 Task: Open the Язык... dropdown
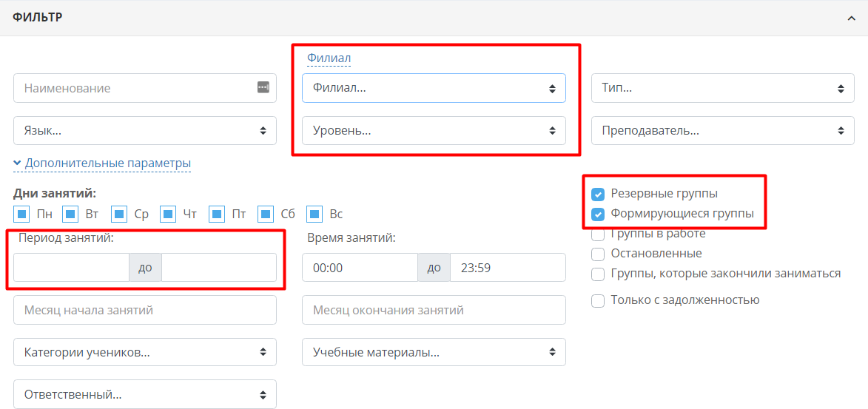click(145, 131)
